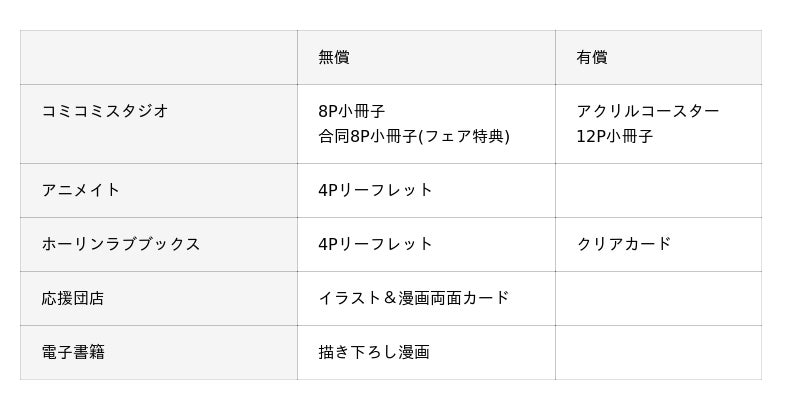Click the 描き下ろし漫画 cell
This screenshot has height=410, width=800.
pos(374,352)
